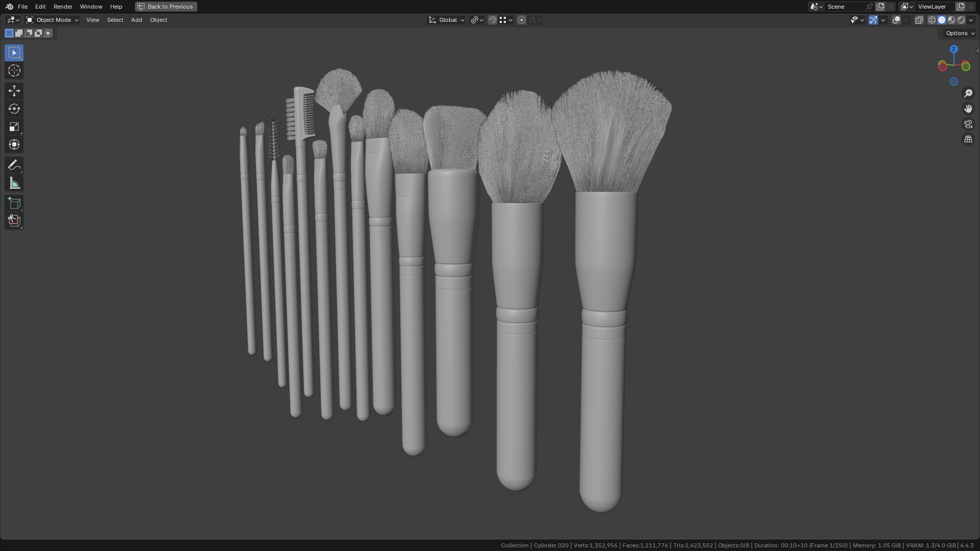Toggle the camera view
This screenshot has height=551, width=980.
[x=968, y=124]
